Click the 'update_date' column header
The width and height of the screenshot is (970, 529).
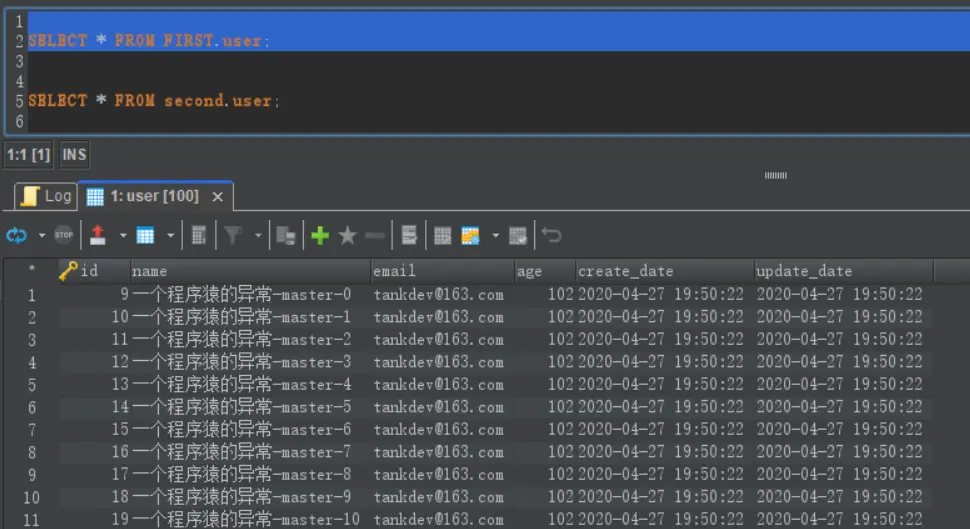[x=844, y=271]
